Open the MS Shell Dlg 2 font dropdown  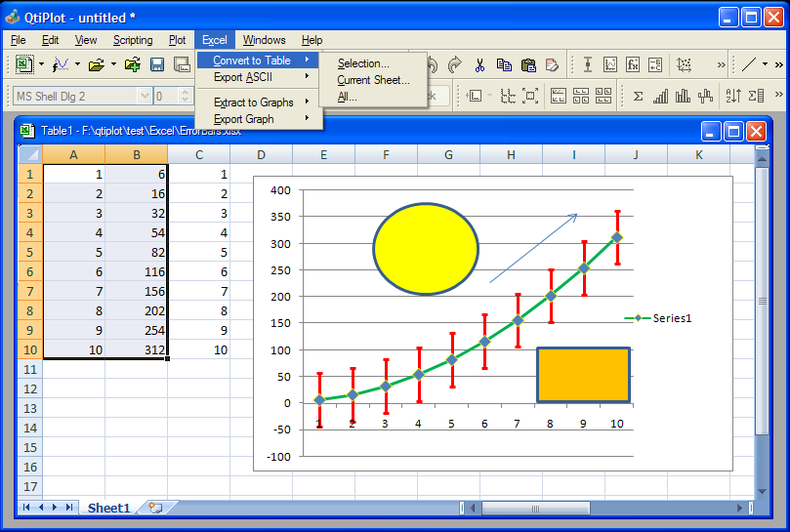[x=145, y=96]
